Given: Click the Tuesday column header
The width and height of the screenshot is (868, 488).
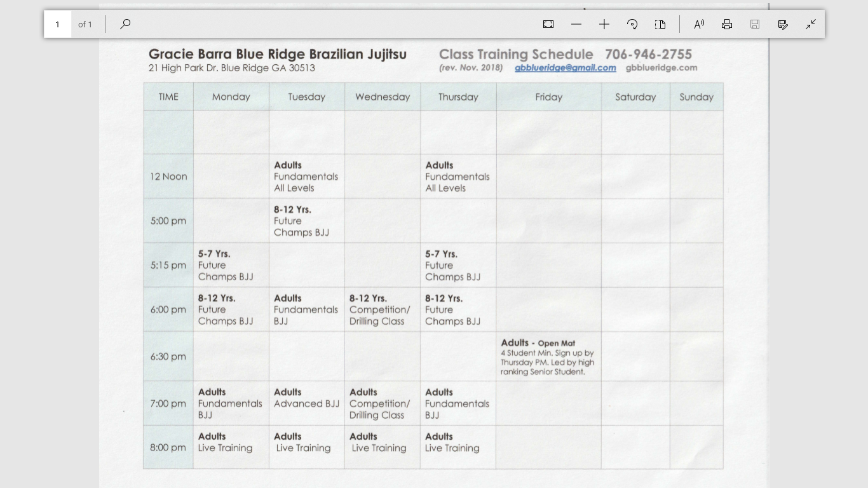Looking at the screenshot, I should click(307, 97).
